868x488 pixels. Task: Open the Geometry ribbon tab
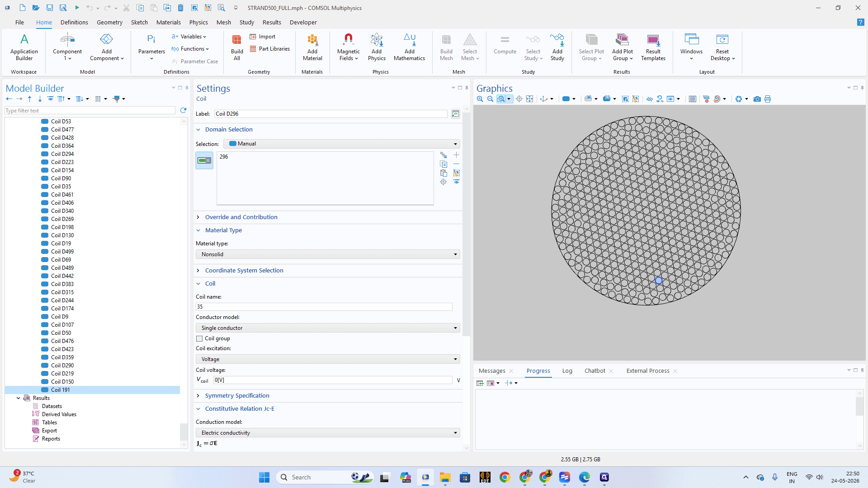[109, 22]
